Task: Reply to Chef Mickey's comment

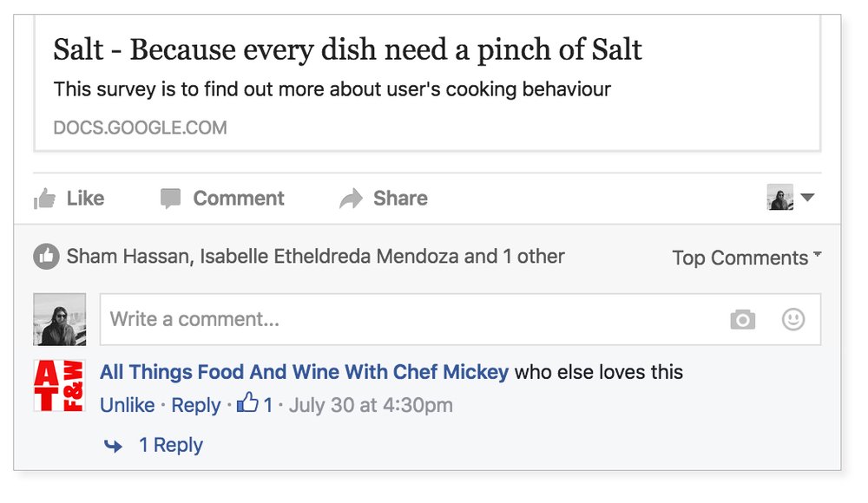Action: pyautogui.click(x=196, y=405)
